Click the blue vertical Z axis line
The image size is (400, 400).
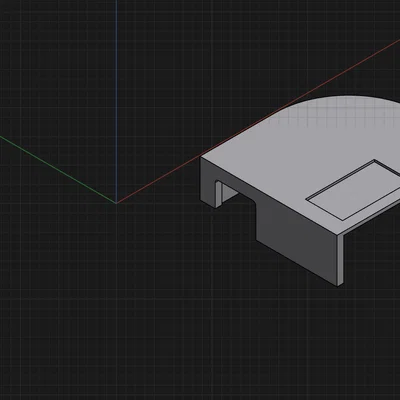[116, 101]
